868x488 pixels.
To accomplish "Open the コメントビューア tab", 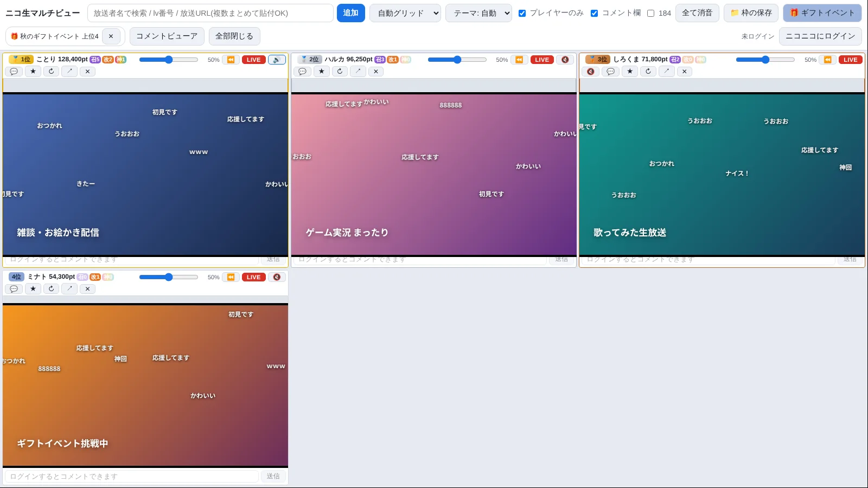I will point(167,36).
